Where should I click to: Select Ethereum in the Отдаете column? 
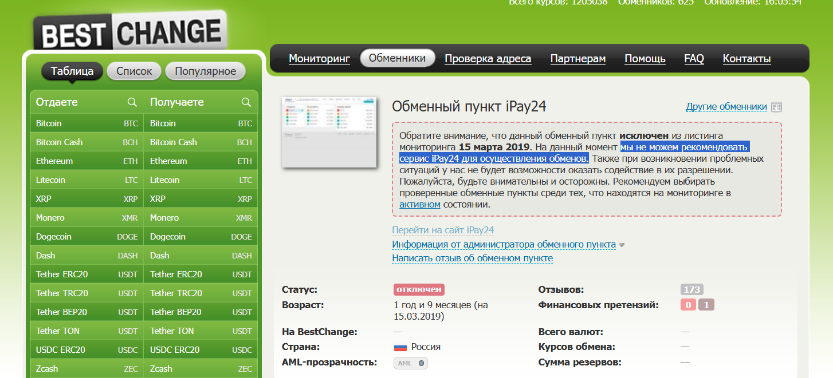[x=87, y=161]
